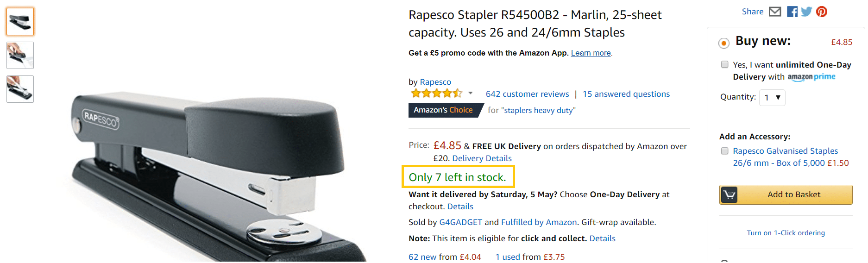Expand the star rating breakdown arrow
868x263 pixels.
point(471,94)
